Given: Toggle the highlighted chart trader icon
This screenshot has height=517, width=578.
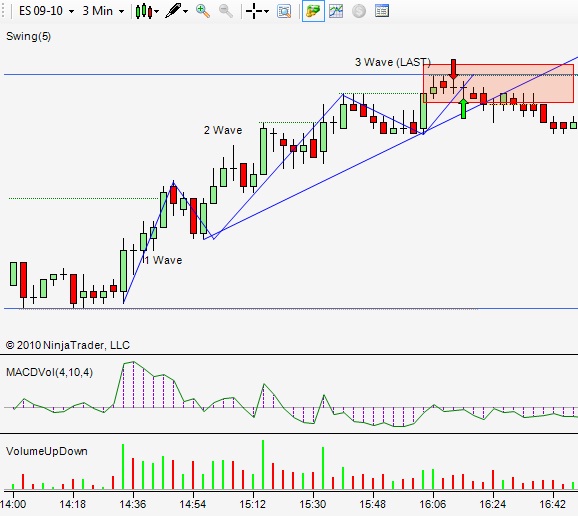Looking at the screenshot, I should [x=313, y=11].
